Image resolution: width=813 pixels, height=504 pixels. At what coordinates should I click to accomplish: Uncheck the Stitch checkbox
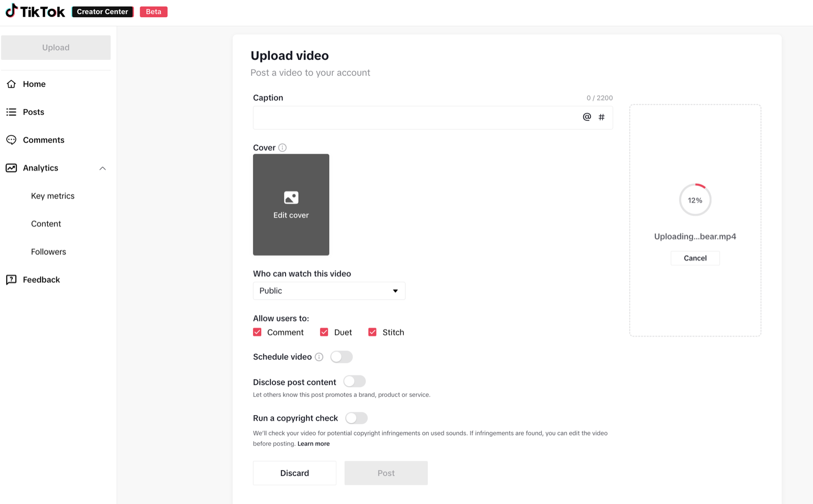click(x=372, y=332)
